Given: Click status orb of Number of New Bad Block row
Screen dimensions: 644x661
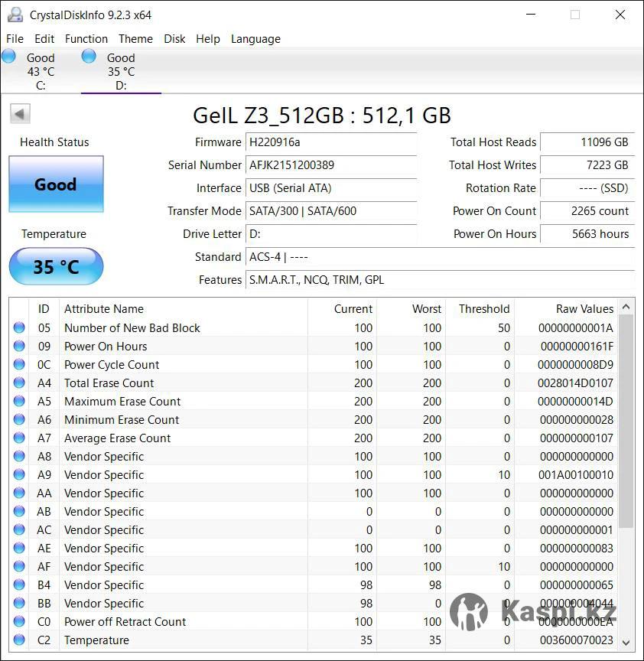Looking at the screenshot, I should tap(19, 327).
